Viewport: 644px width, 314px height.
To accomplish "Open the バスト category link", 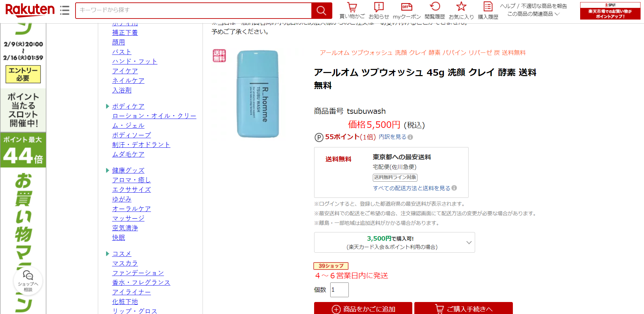I will (x=122, y=52).
